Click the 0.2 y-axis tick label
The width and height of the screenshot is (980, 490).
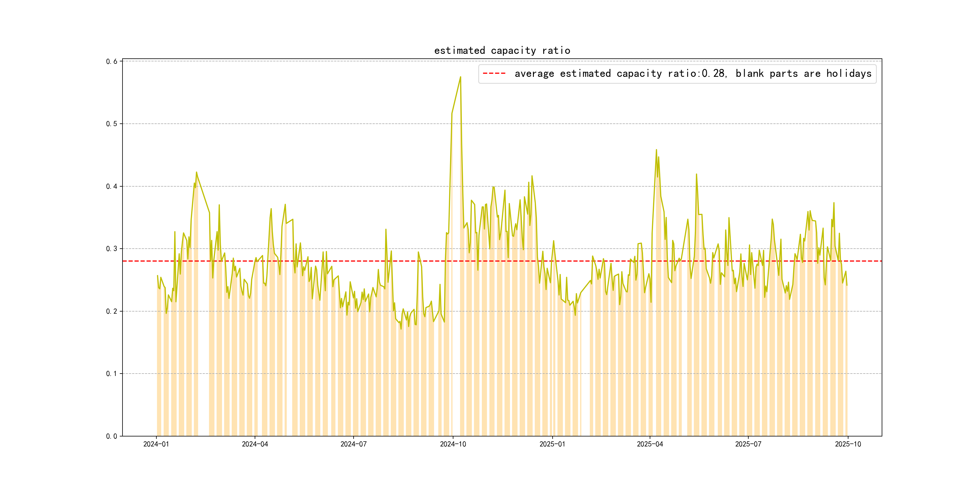[x=112, y=311]
